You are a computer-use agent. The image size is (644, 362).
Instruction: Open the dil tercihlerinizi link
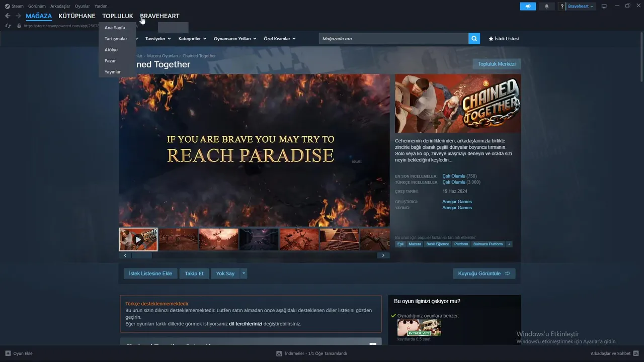(x=246, y=324)
